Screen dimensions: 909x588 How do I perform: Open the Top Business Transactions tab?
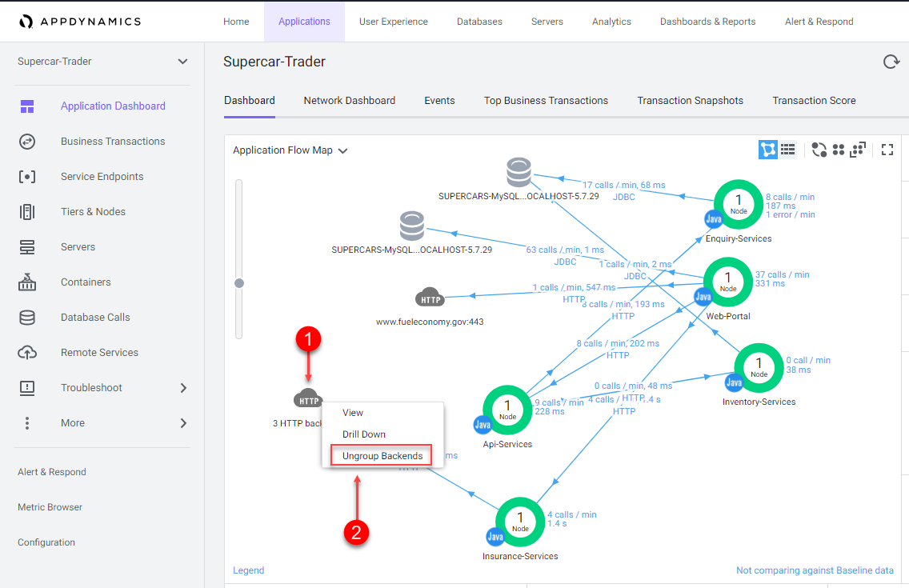pos(546,100)
